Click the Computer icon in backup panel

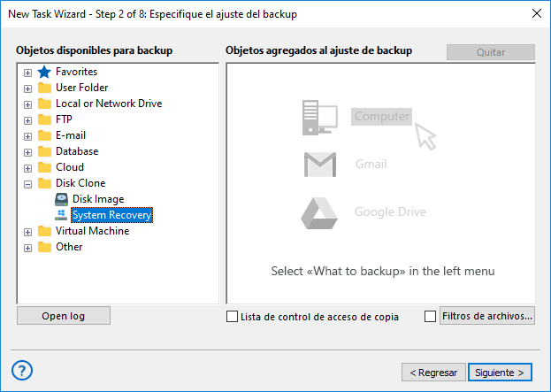[320, 116]
